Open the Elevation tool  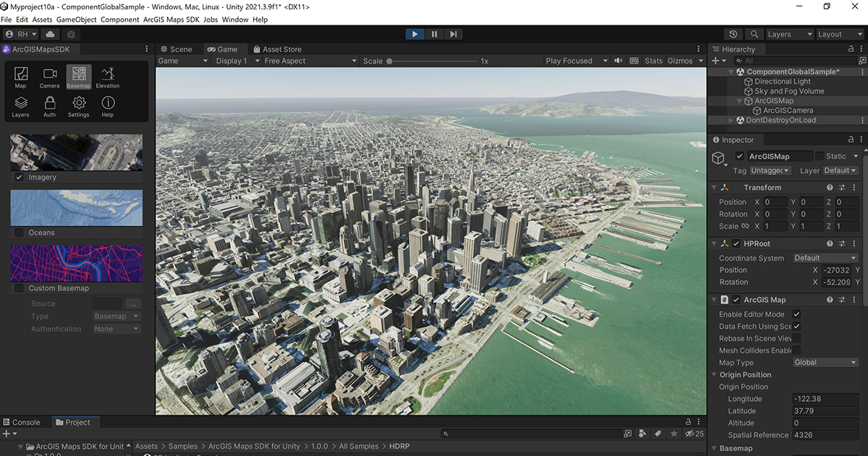pos(107,76)
